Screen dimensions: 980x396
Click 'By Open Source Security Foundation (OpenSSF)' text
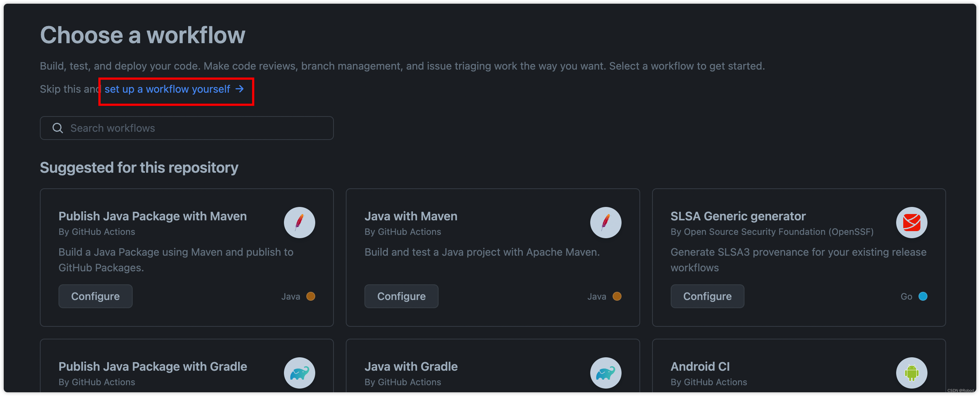click(772, 232)
